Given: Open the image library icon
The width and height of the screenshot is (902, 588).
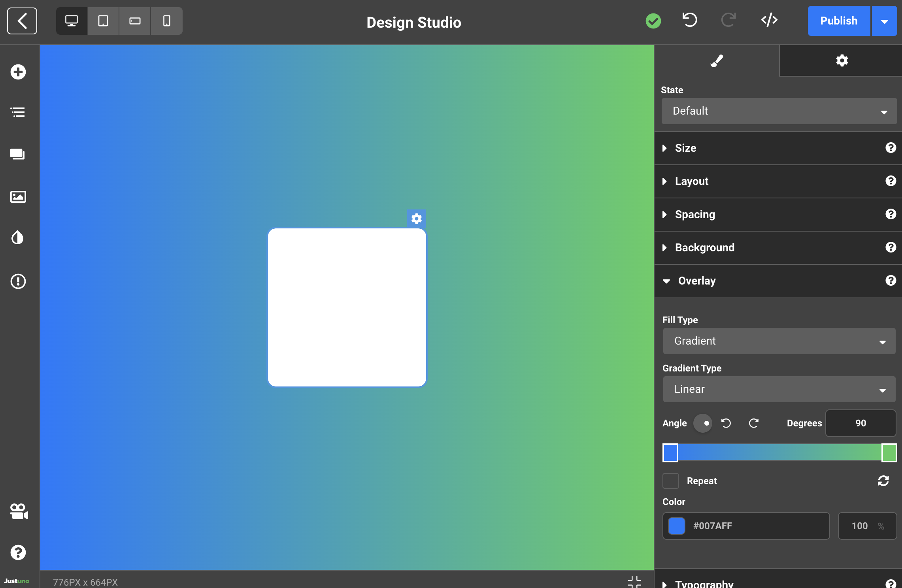Looking at the screenshot, I should (18, 196).
